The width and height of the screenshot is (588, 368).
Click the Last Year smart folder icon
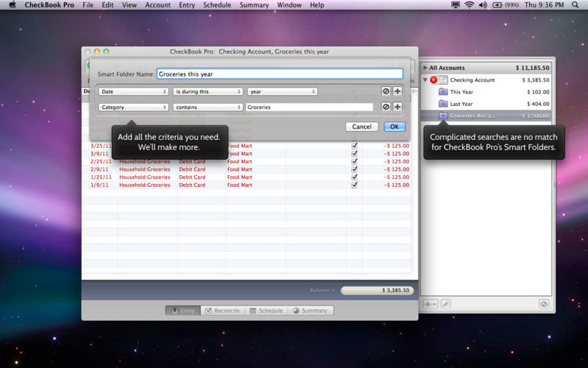[443, 104]
